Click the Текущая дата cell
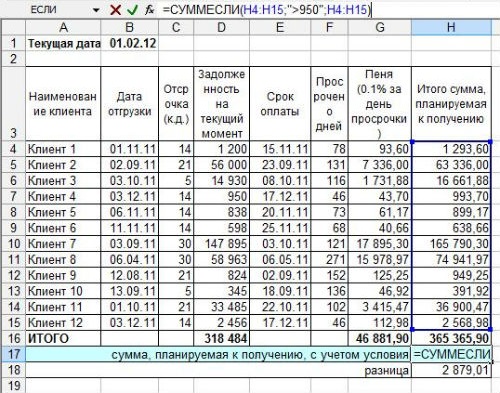Image resolution: width=500 pixels, height=393 pixels. click(x=63, y=43)
